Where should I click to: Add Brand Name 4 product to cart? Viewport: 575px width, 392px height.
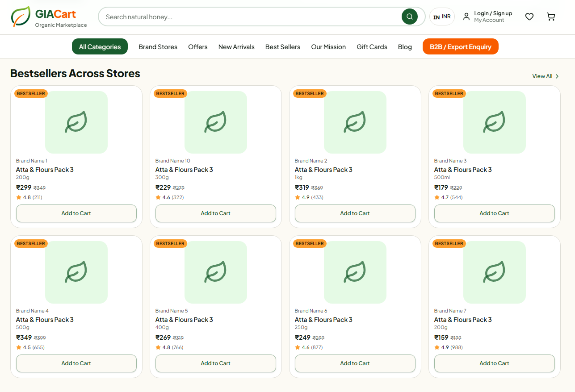point(76,363)
